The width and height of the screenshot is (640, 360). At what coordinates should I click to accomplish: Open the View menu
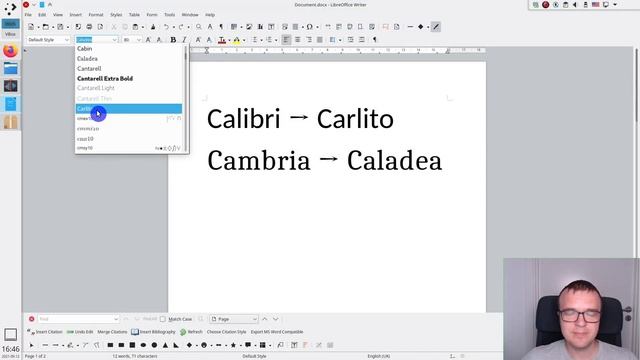[x=58, y=15]
